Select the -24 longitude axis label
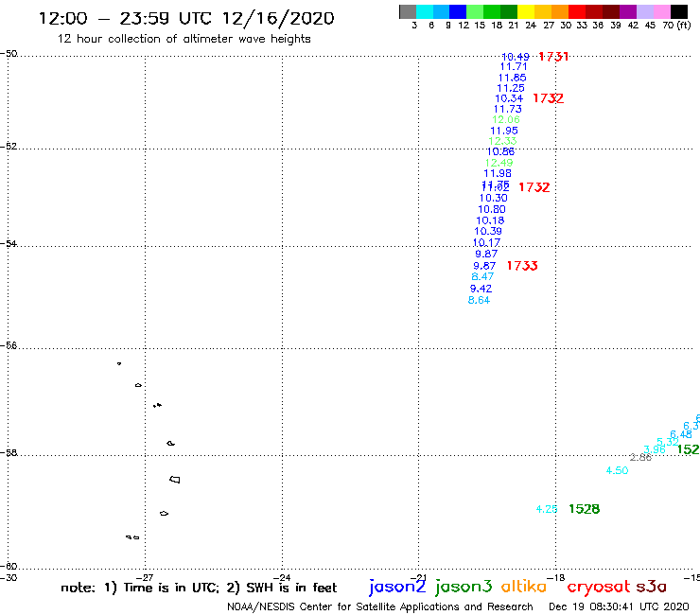 click(282, 577)
